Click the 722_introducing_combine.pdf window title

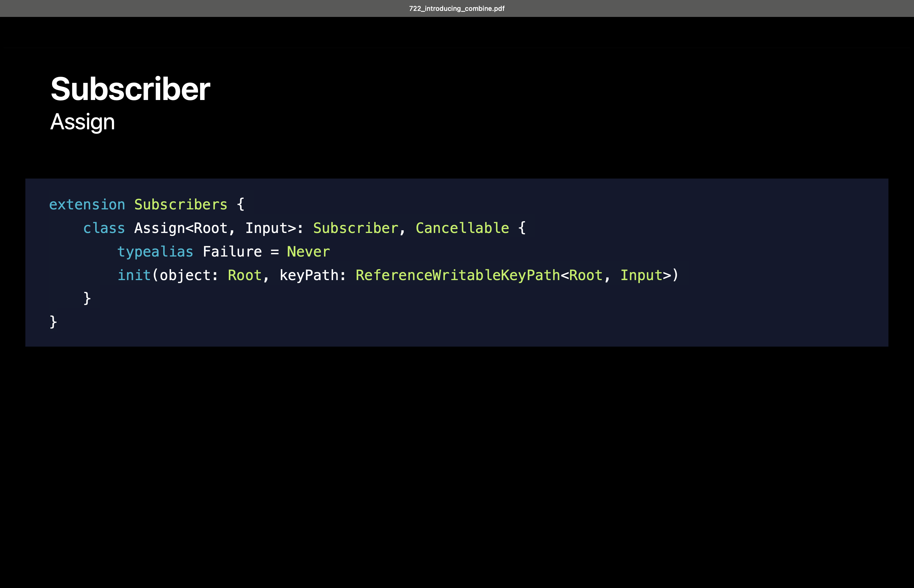click(456, 8)
